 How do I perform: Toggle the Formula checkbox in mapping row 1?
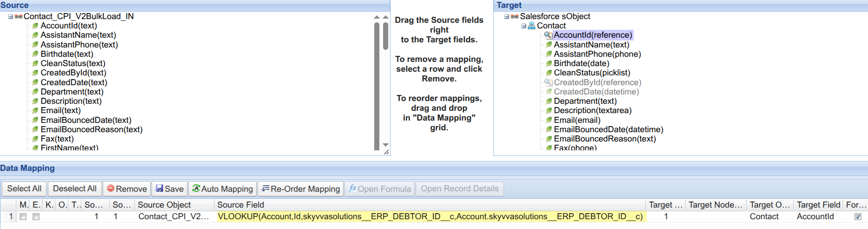coord(858,217)
